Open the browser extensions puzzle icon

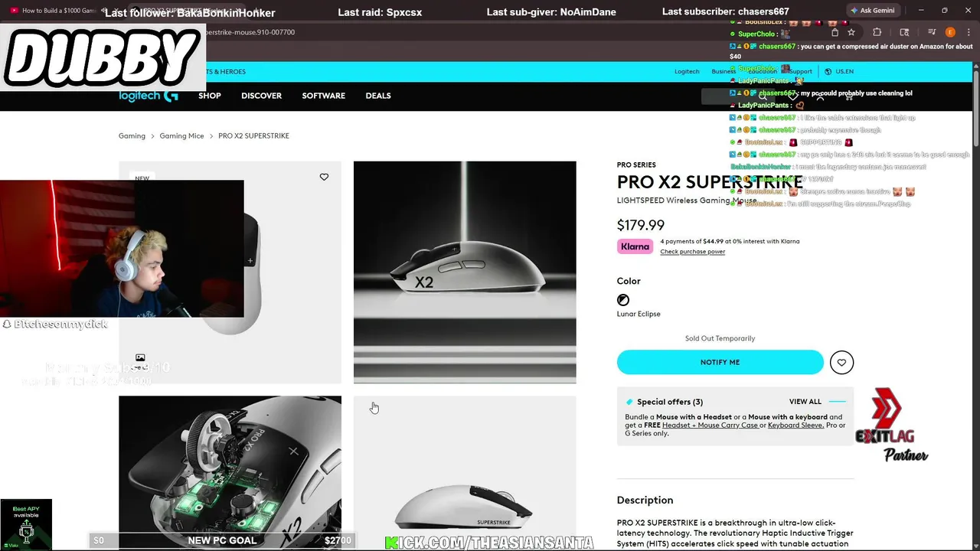coord(877,32)
